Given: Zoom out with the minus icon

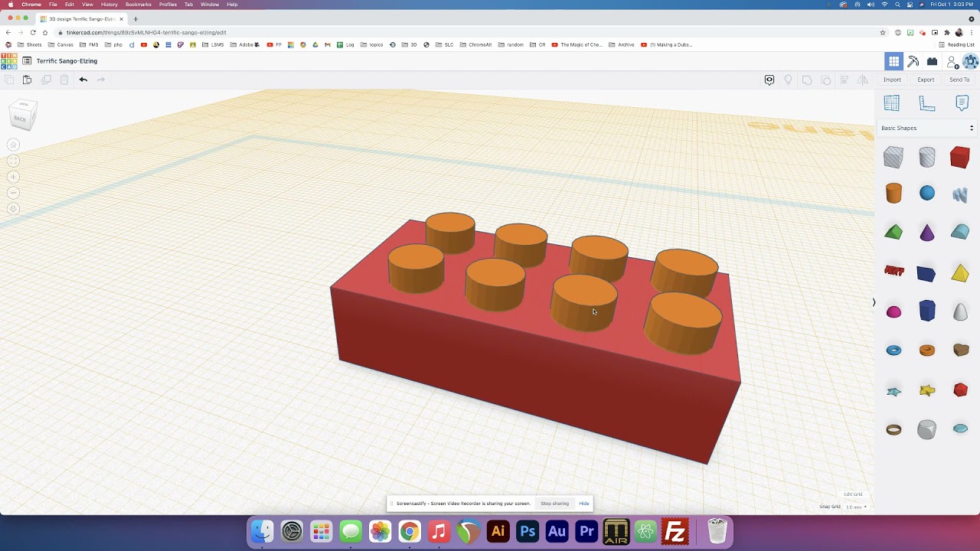Looking at the screenshot, I should pos(13,193).
